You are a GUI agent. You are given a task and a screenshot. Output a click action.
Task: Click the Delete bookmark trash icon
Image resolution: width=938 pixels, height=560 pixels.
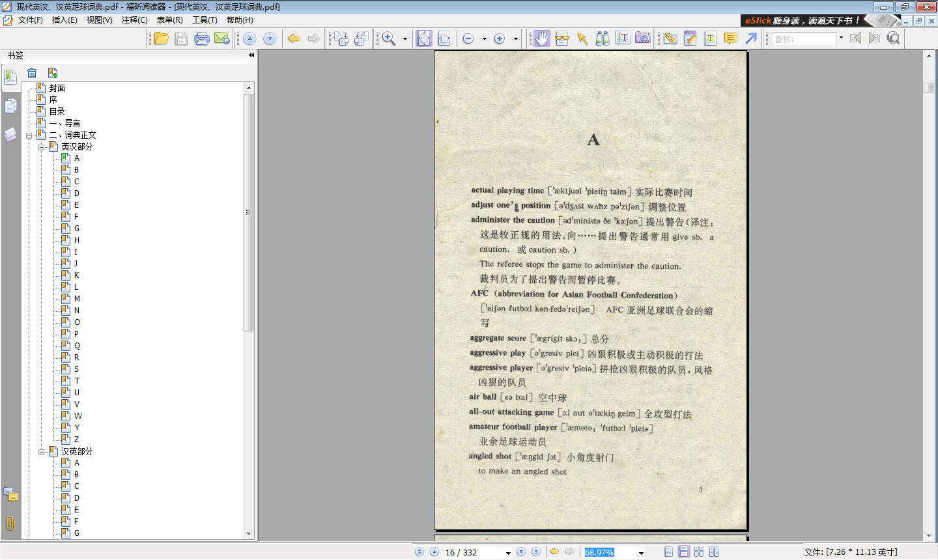tap(32, 73)
